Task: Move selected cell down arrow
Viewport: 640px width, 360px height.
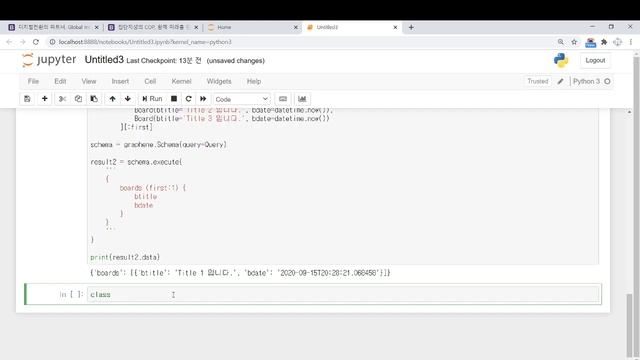Action: click(128, 99)
